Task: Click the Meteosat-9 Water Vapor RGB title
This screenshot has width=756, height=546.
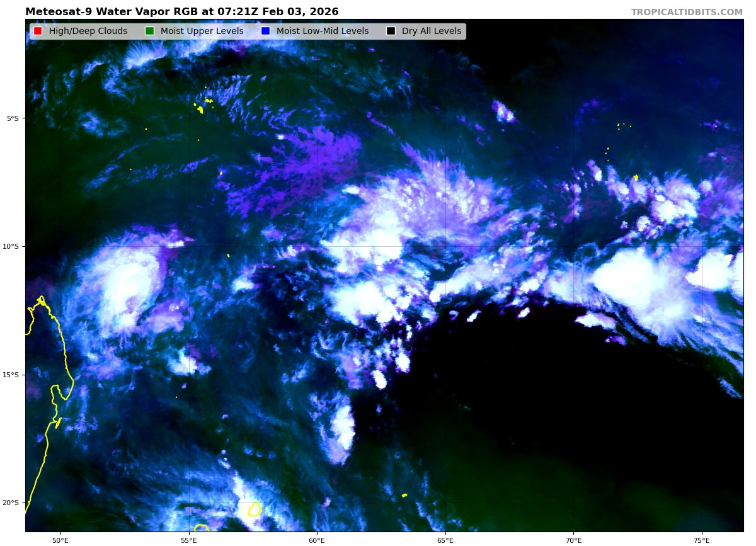Action: coord(181,12)
